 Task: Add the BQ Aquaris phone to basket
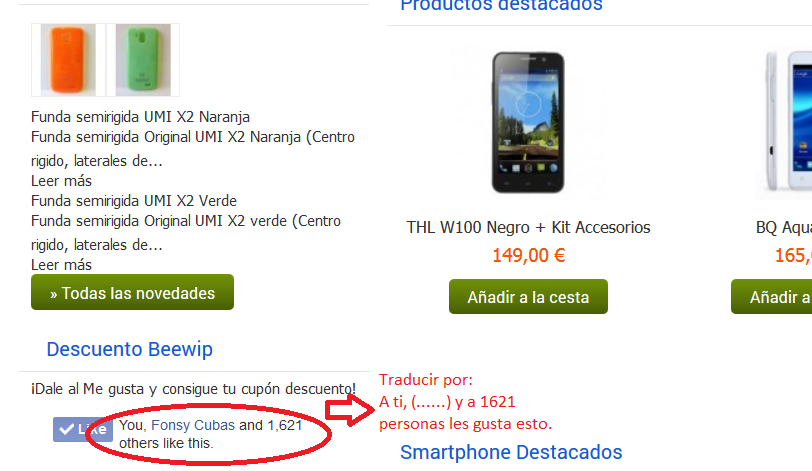771,297
